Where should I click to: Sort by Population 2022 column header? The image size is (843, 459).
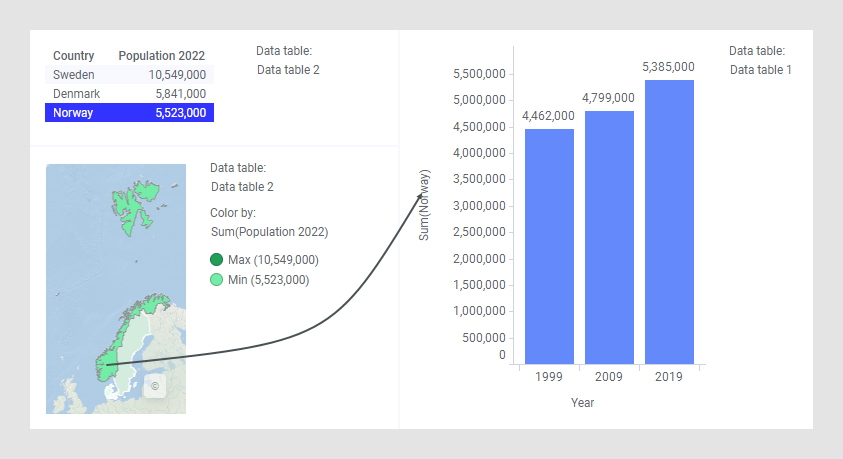pos(162,56)
